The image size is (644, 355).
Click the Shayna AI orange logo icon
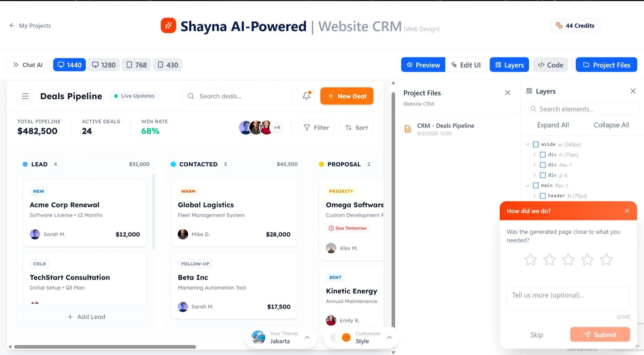(168, 25)
